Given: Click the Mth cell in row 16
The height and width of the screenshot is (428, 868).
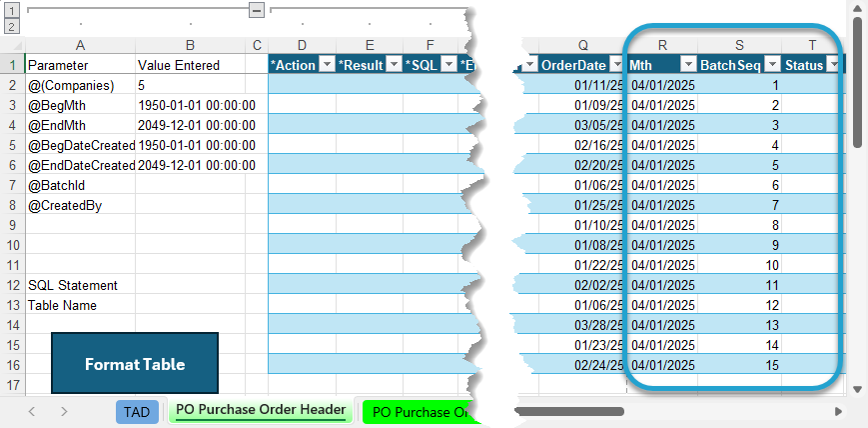Looking at the screenshot, I should pos(662,365).
